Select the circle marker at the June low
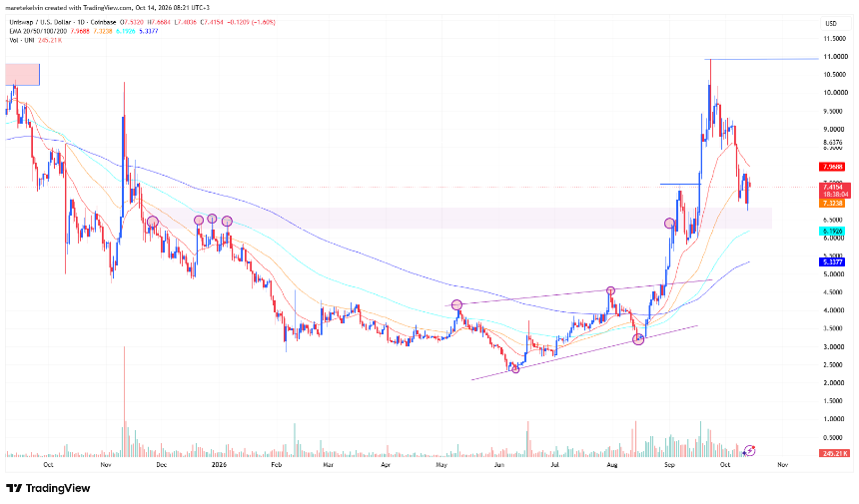This screenshot has height=504, width=859. pyautogui.click(x=515, y=369)
